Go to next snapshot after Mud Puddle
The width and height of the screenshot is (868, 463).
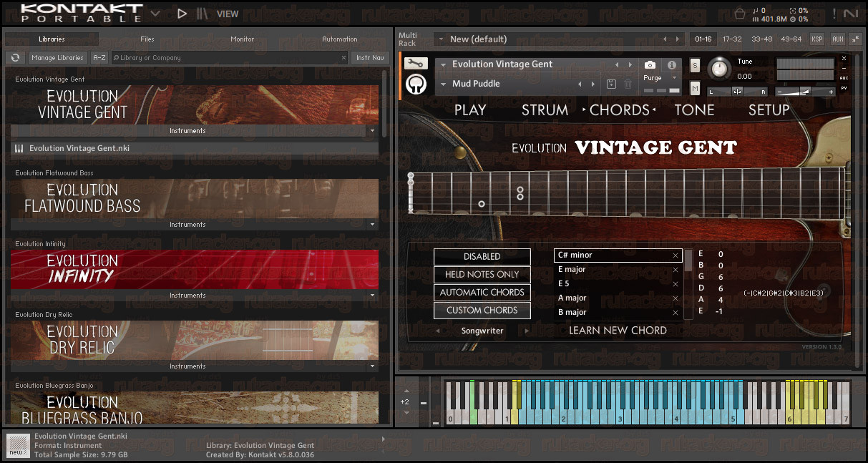coord(593,84)
